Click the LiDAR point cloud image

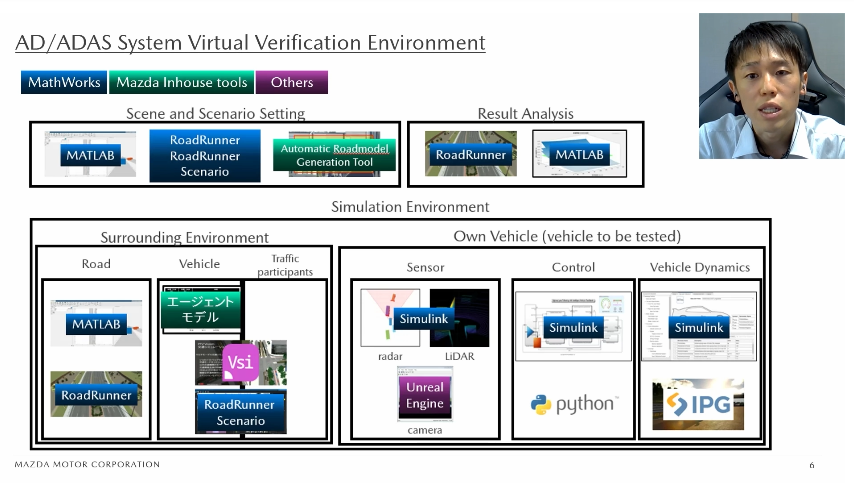pyautogui.click(x=459, y=318)
